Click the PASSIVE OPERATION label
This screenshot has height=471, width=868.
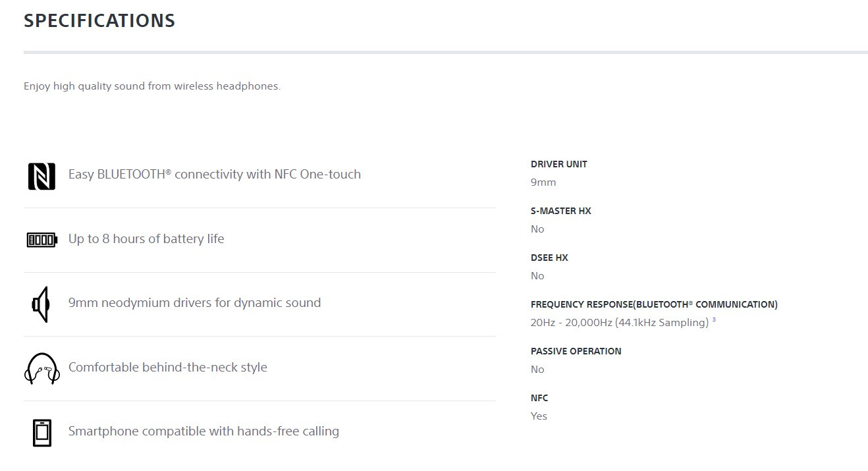tap(576, 351)
